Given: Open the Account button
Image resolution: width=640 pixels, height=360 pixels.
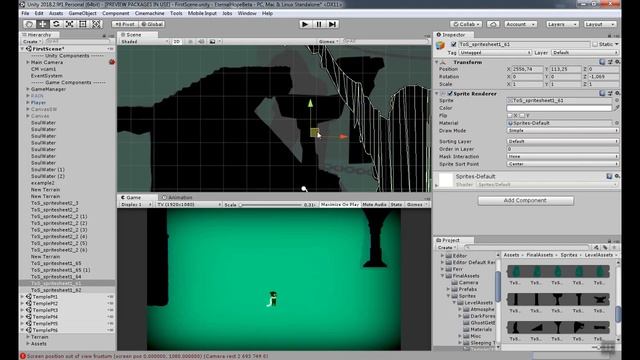Looking at the screenshot, I should coord(520,24).
